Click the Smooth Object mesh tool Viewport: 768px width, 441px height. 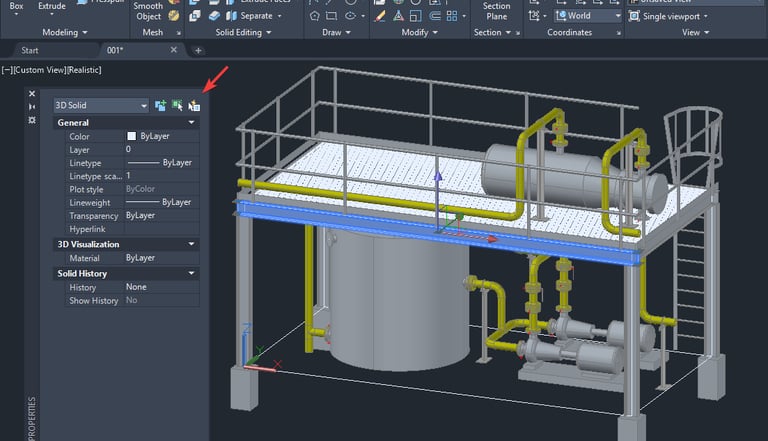[x=148, y=11]
